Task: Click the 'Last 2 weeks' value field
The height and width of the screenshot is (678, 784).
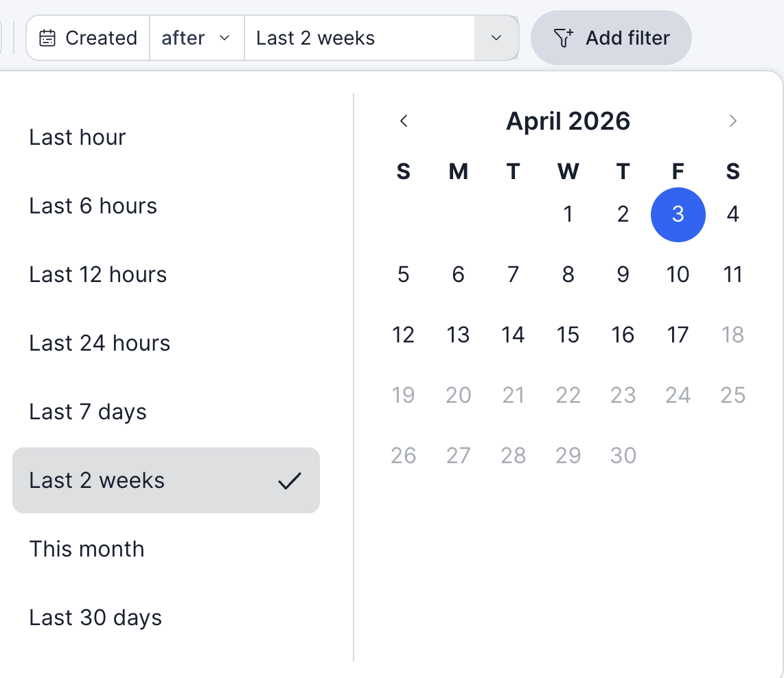Action: [360, 38]
